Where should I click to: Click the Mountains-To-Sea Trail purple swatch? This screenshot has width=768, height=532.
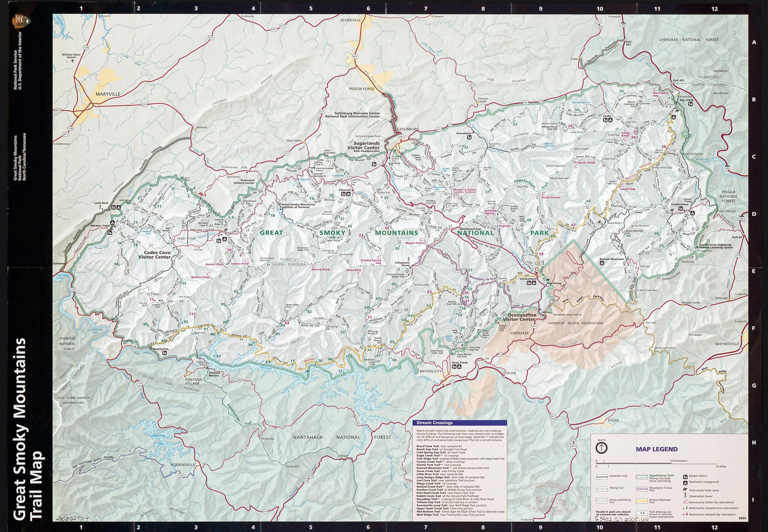pos(642,489)
